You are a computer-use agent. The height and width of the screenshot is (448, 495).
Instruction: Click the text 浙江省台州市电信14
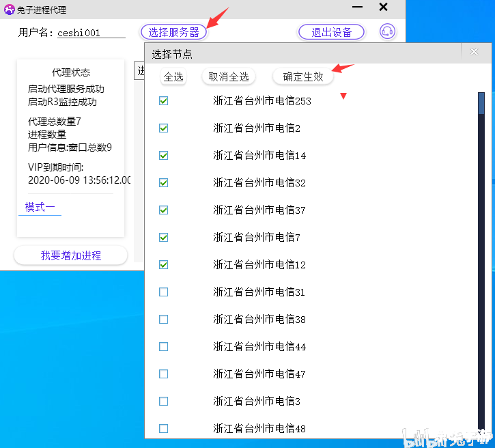click(259, 155)
